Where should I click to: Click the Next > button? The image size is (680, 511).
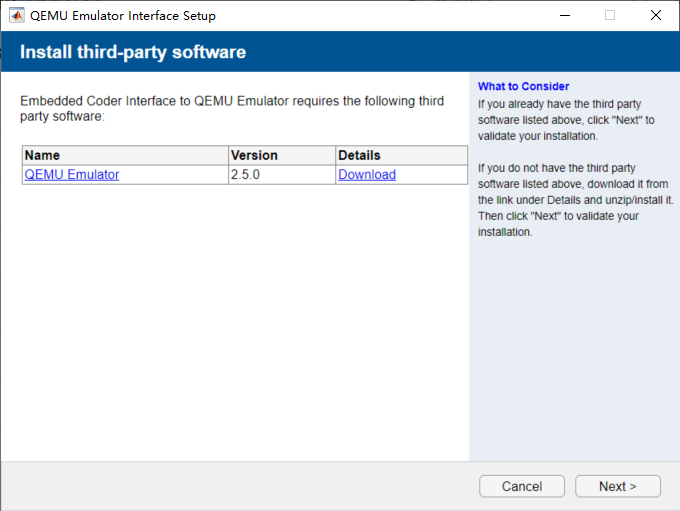pyautogui.click(x=618, y=486)
